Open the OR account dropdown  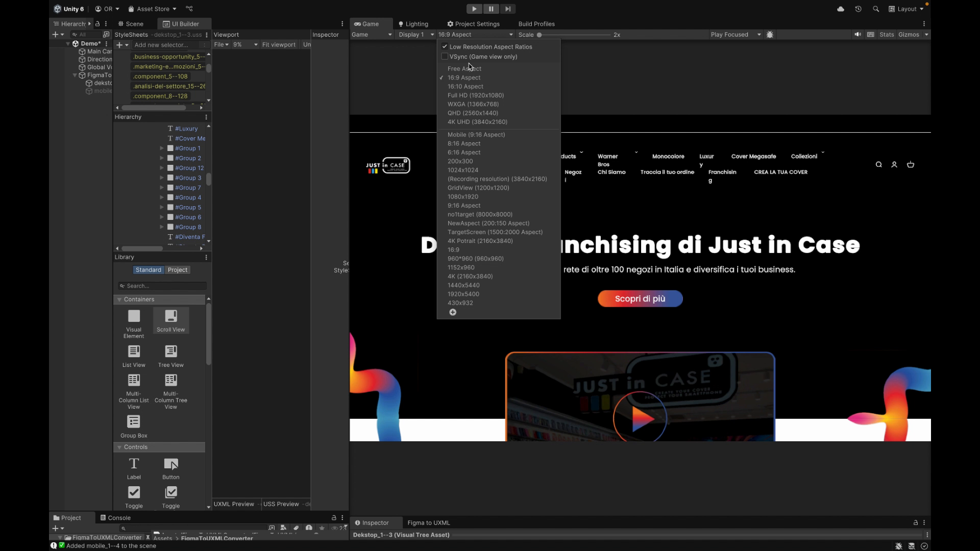click(x=107, y=9)
